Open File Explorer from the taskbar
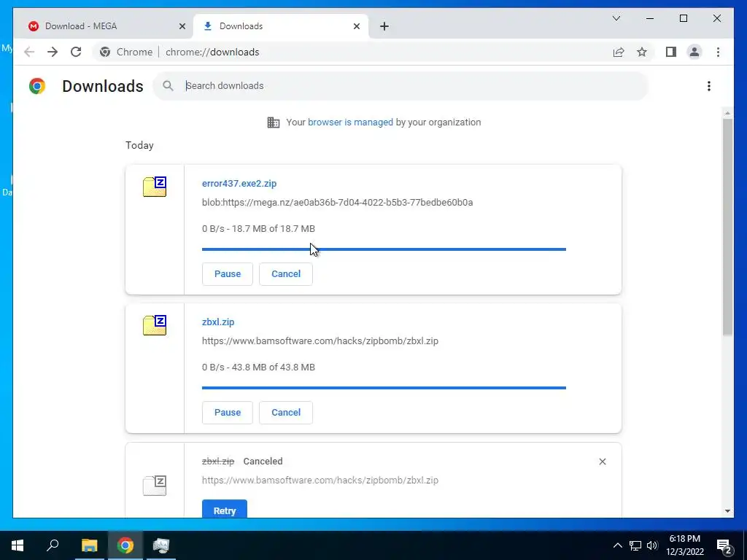Screen dimensions: 747x560 coord(89,545)
